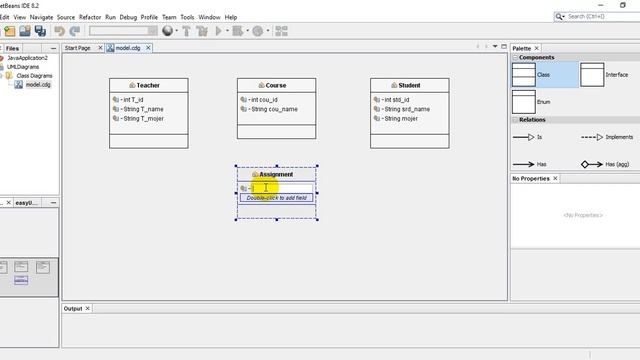This screenshot has height=360, width=640.
Task: Click the Build Project hammer icon
Action: pos(186,31)
